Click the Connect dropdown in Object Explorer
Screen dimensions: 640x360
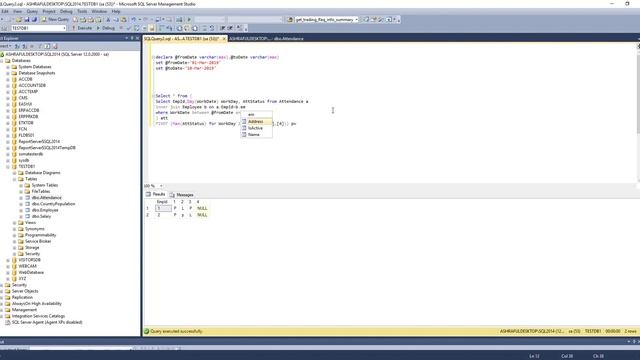(6, 46)
